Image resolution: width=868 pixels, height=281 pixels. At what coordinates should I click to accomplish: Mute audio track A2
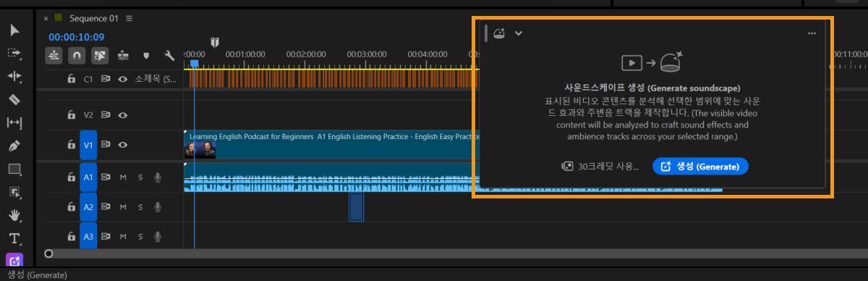[123, 207]
